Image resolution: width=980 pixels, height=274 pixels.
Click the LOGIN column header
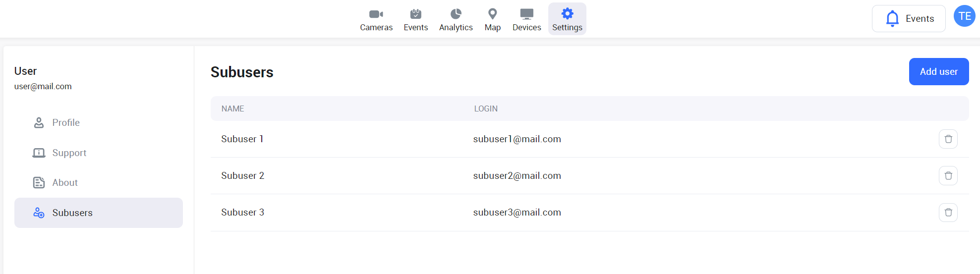(x=485, y=109)
